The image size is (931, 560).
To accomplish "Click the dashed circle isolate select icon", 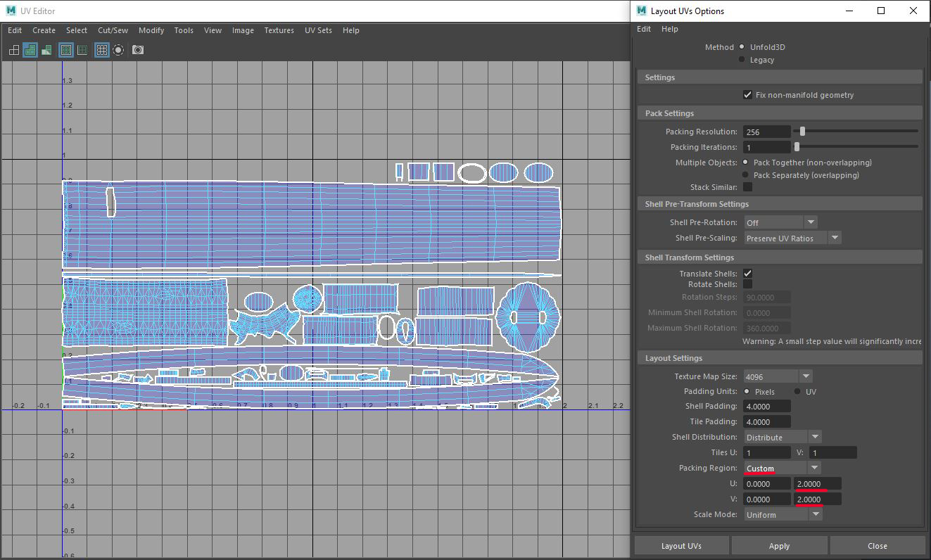I will coord(118,50).
